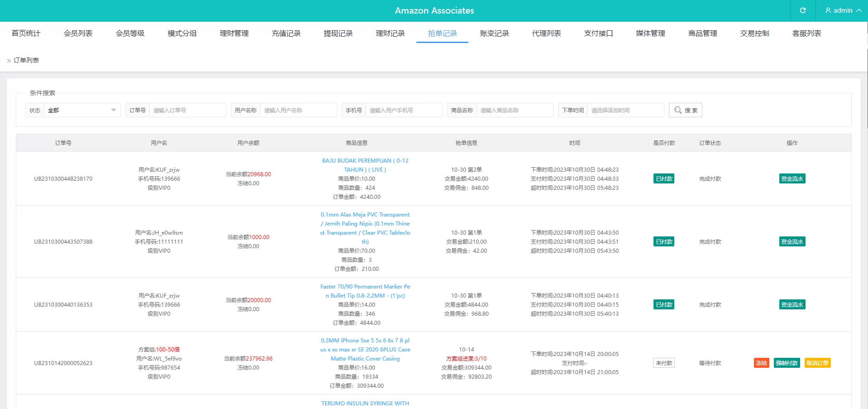Click the refresh icon in top bar
The height and width of the screenshot is (409, 868).
802,10
